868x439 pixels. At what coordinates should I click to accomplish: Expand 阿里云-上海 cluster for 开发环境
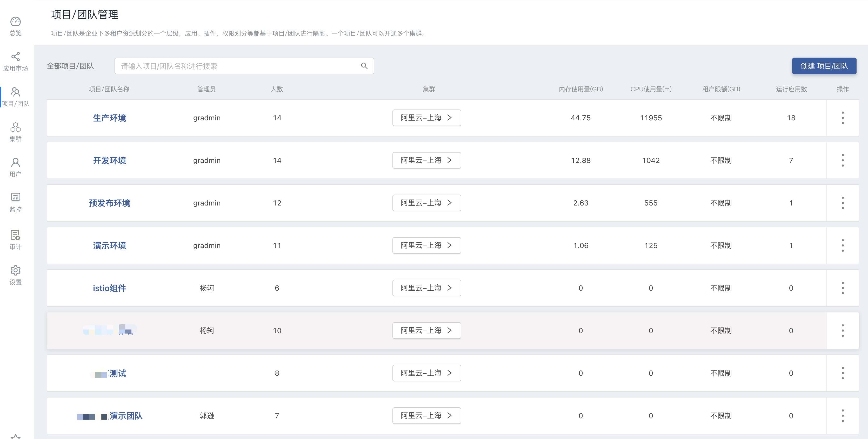click(x=426, y=160)
